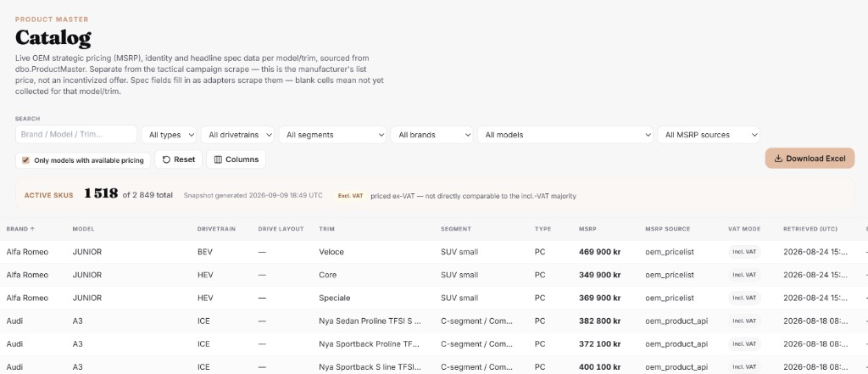Image resolution: width=868 pixels, height=374 pixels.
Task: Select the 400 100 kr price cell
Action: click(599, 367)
